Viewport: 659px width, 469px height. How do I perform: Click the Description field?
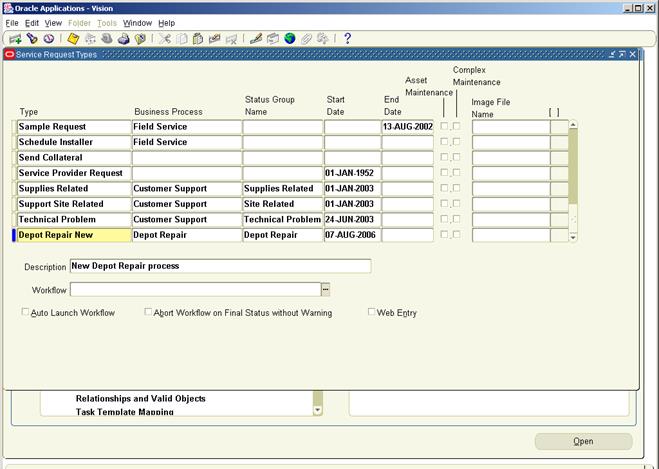(220, 266)
